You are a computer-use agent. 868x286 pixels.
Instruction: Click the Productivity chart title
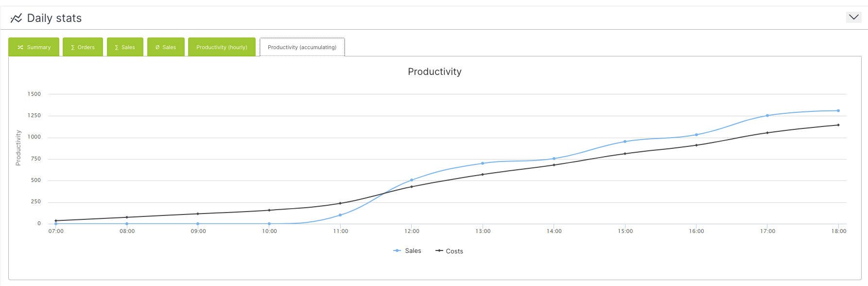coord(434,71)
